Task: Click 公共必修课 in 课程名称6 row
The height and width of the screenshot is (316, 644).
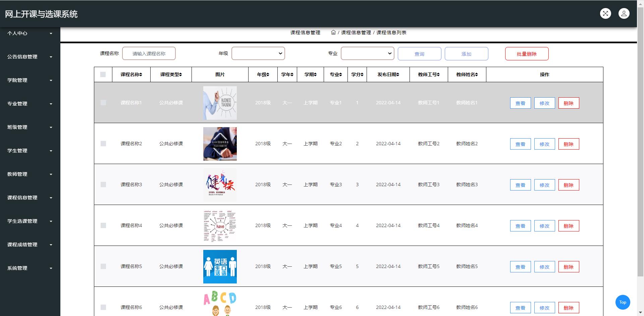Action: pyautogui.click(x=171, y=307)
